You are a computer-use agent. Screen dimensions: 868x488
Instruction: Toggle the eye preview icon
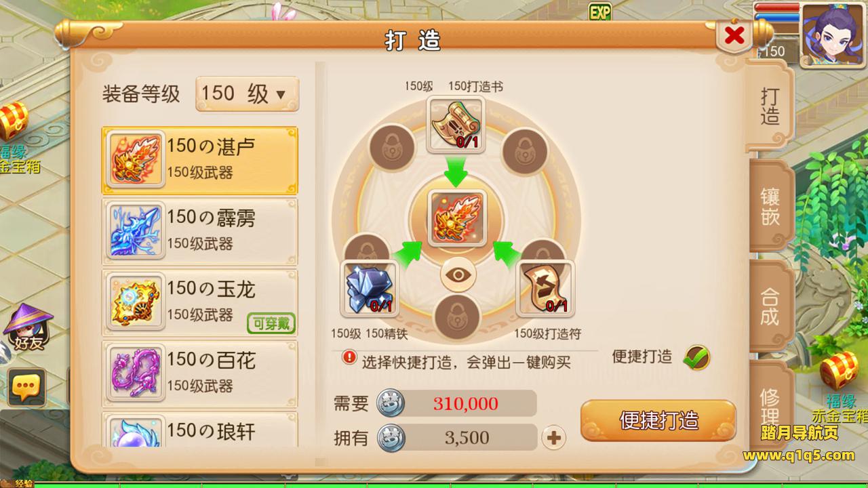[x=458, y=275]
